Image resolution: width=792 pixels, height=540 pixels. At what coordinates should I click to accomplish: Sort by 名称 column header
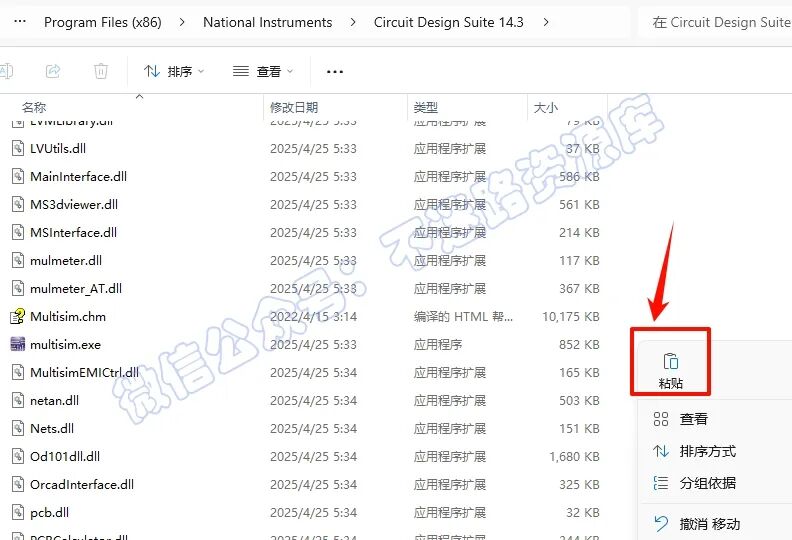pyautogui.click(x=34, y=107)
